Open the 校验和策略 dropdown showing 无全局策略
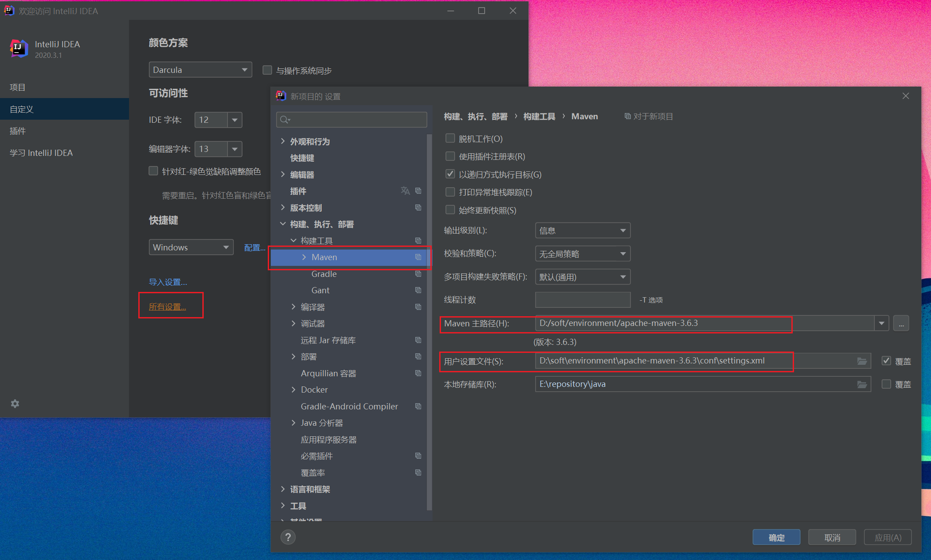The image size is (931, 560). 582,254
